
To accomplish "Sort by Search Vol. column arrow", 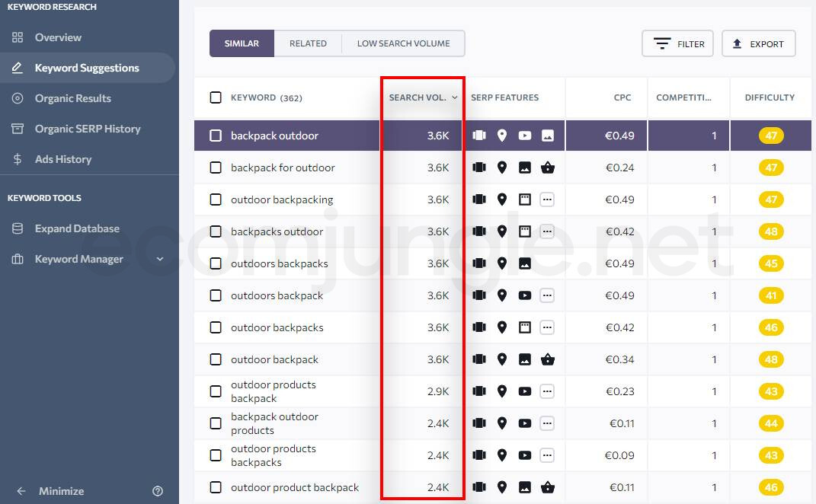I will pos(455,97).
